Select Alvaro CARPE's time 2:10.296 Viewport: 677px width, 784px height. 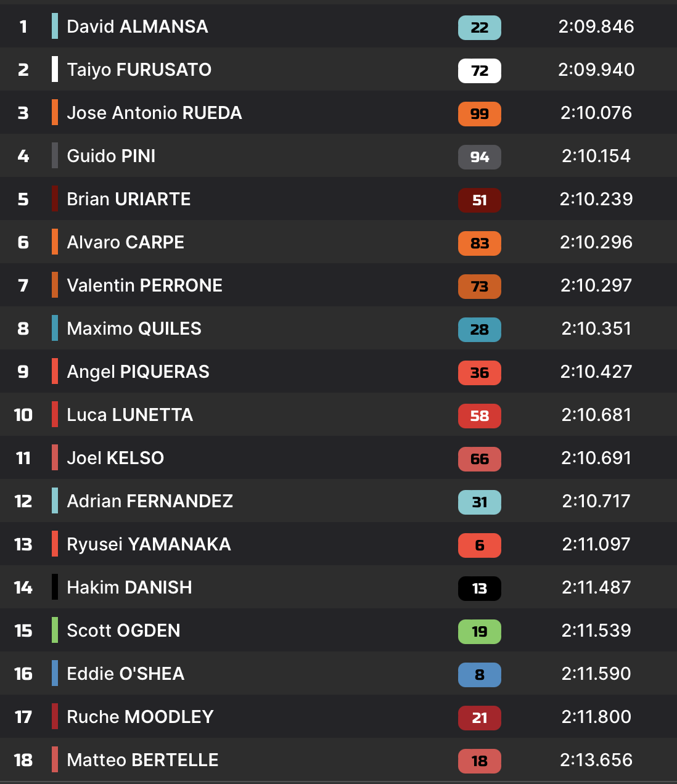tap(596, 242)
